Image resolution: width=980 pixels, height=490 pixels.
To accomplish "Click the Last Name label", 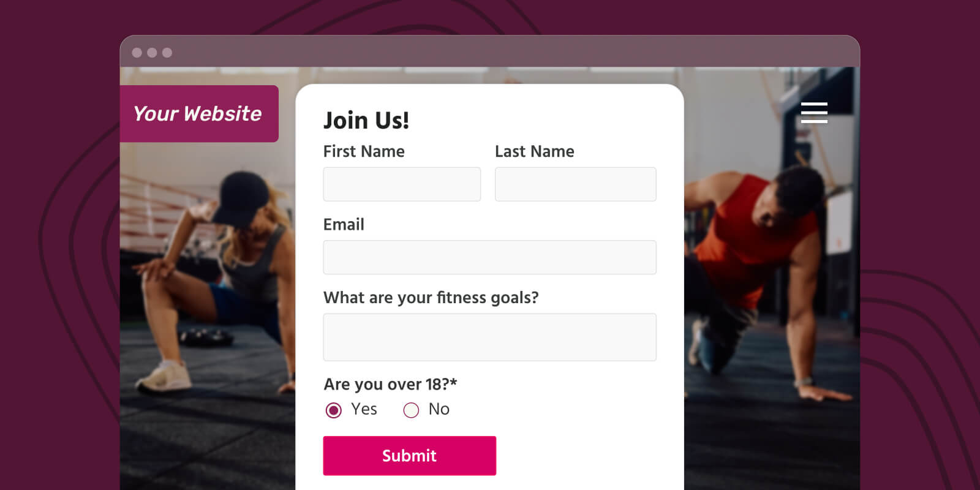I will pos(535,151).
